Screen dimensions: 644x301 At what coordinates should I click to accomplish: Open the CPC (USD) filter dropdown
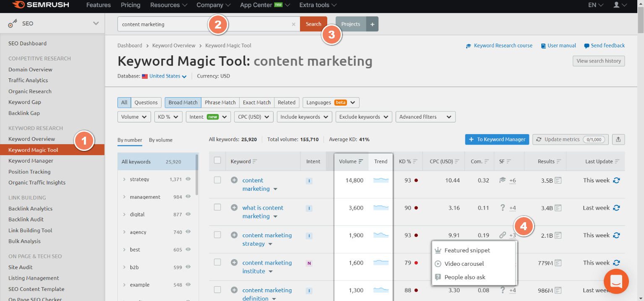point(254,117)
